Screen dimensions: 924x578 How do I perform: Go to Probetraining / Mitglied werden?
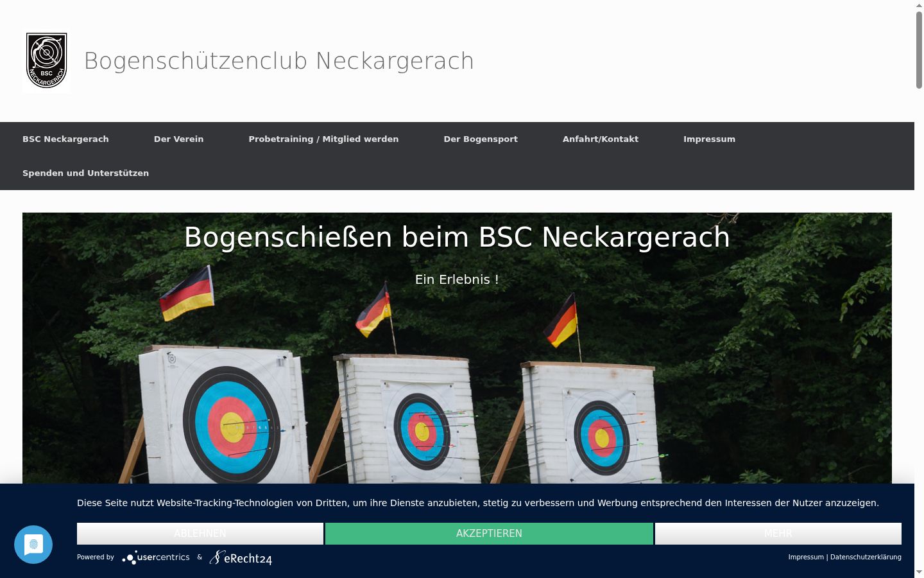pyautogui.click(x=323, y=139)
